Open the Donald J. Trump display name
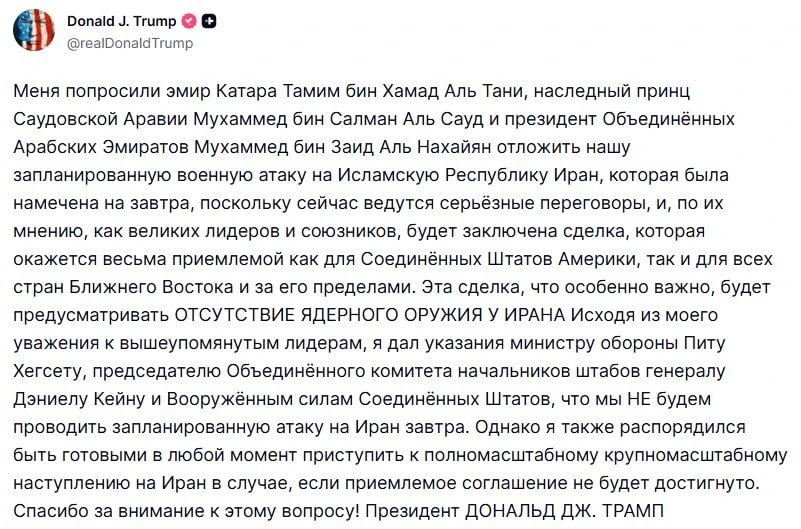Screen dimensions: 801x529 (x=122, y=21)
